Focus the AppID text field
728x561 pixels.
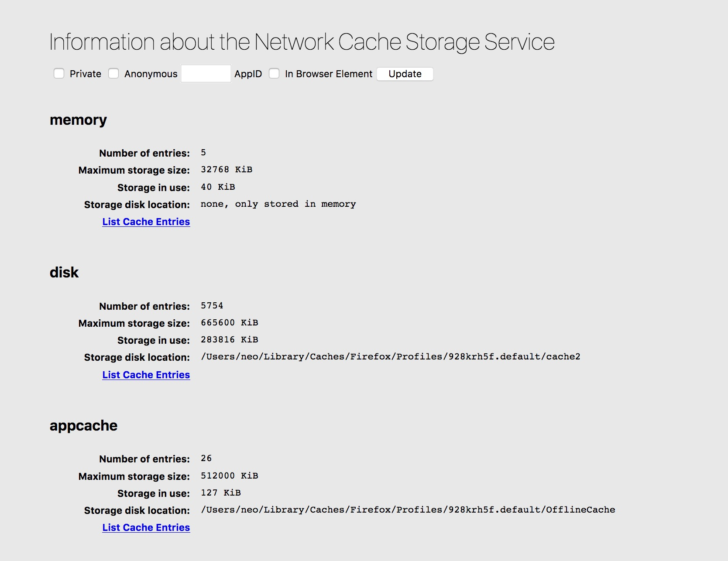pyautogui.click(x=206, y=73)
